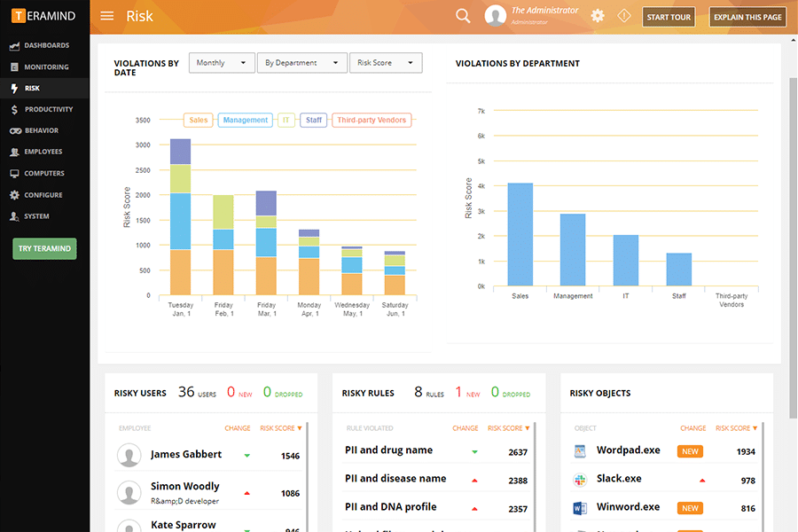Expand the Risk Score dropdown
The image size is (798, 532).
(386, 63)
